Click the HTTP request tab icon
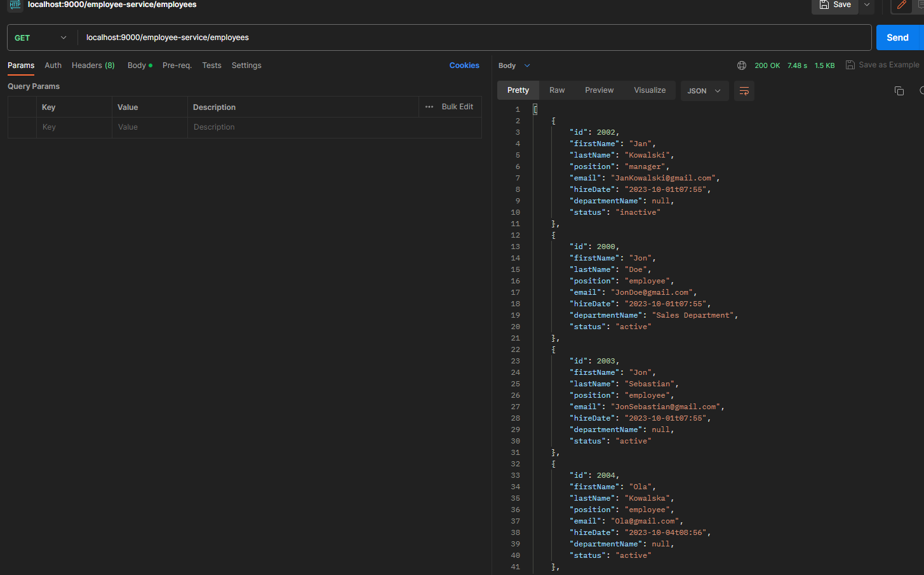This screenshot has height=575, width=924. pyautogui.click(x=14, y=6)
